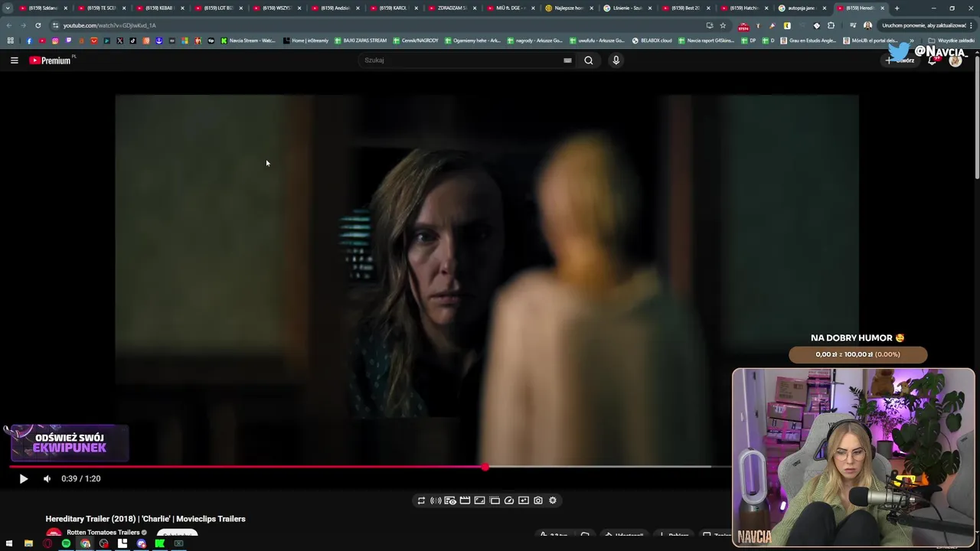Open the TikTok bookmark icon

(132, 41)
